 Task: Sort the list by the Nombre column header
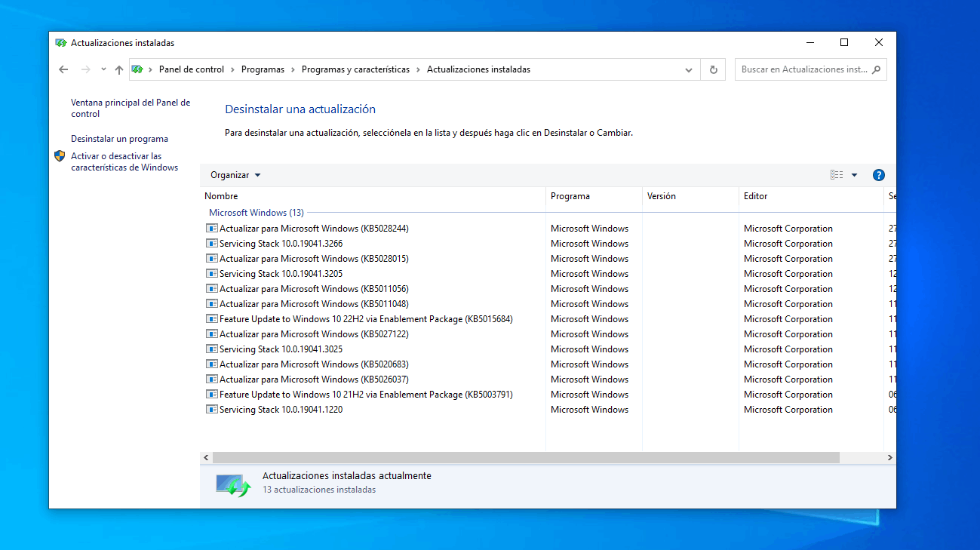373,196
